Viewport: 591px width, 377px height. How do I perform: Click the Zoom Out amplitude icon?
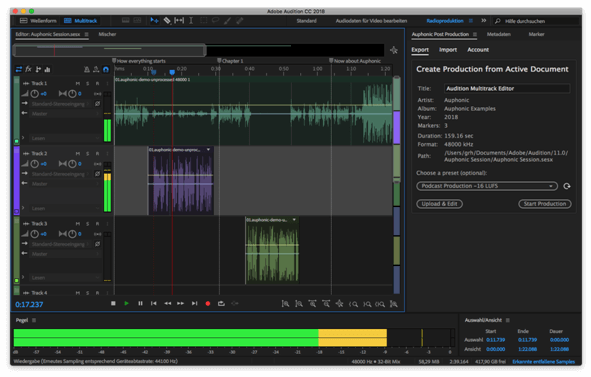[299, 304]
